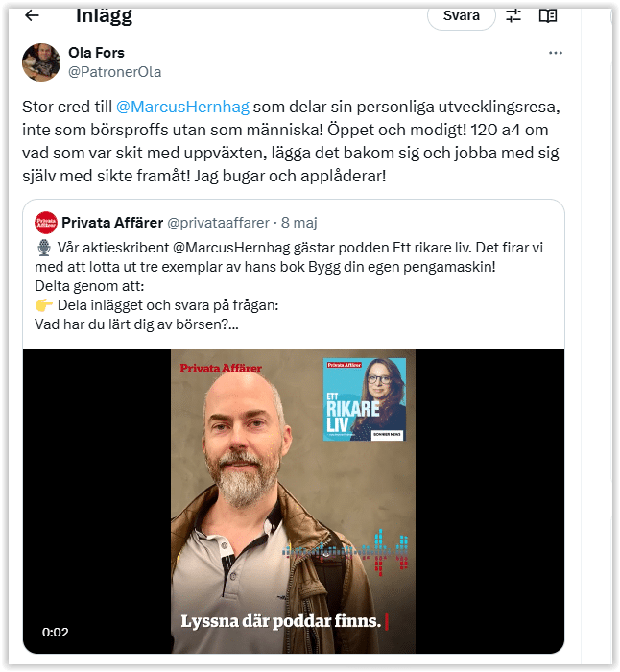Go back using the left arrow
The width and height of the screenshot is (620, 672).
point(32,16)
